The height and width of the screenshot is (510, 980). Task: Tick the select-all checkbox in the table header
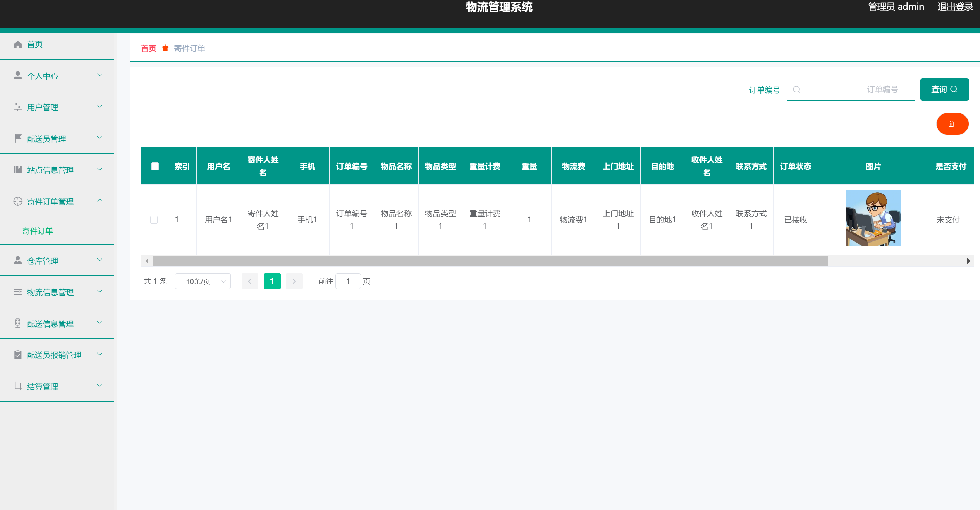(155, 166)
